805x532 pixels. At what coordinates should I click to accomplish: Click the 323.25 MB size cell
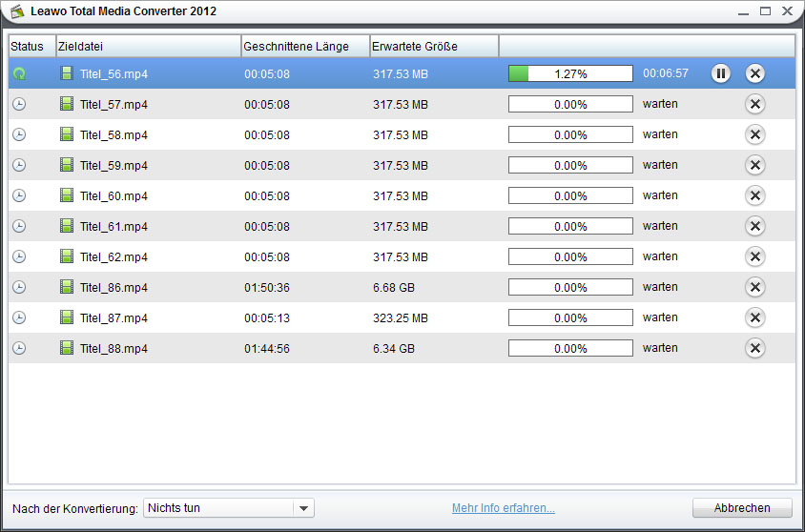401,318
